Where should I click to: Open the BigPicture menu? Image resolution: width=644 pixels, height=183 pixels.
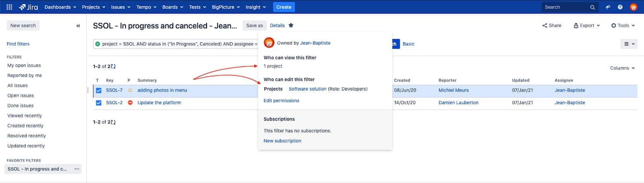click(x=226, y=7)
